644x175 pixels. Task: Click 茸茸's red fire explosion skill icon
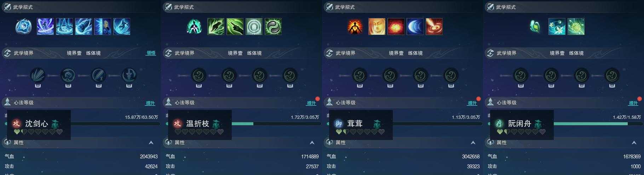click(396, 27)
